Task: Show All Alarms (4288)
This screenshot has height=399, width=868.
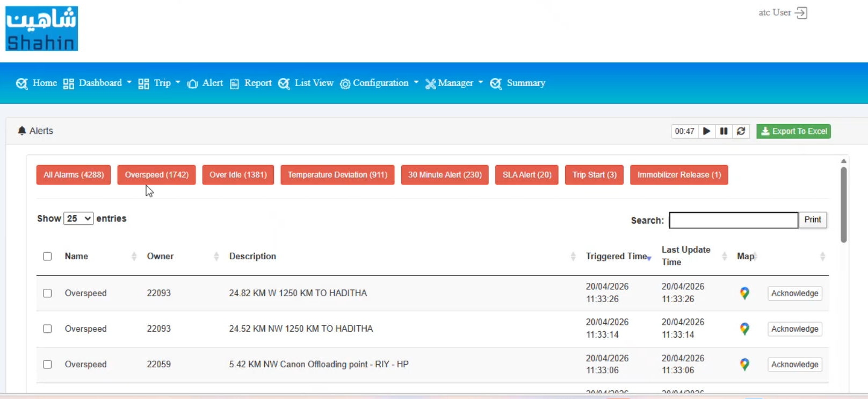Action: click(74, 175)
